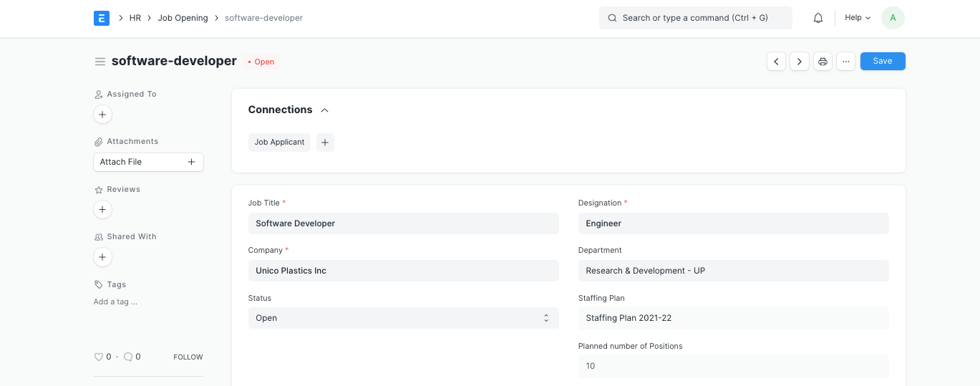
Task: Collapse the Connections section
Action: (324, 110)
